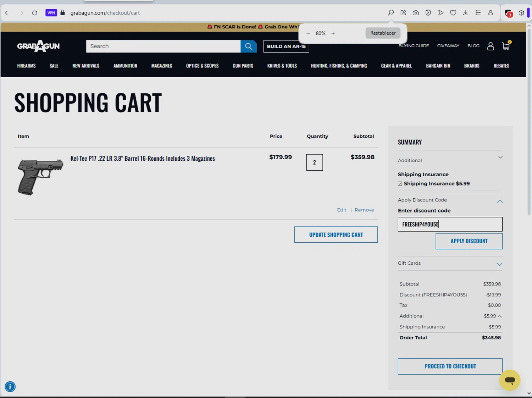This screenshot has height=398, width=532.
Task: Open the player arrow icon in toolbar
Action: coord(440,13)
